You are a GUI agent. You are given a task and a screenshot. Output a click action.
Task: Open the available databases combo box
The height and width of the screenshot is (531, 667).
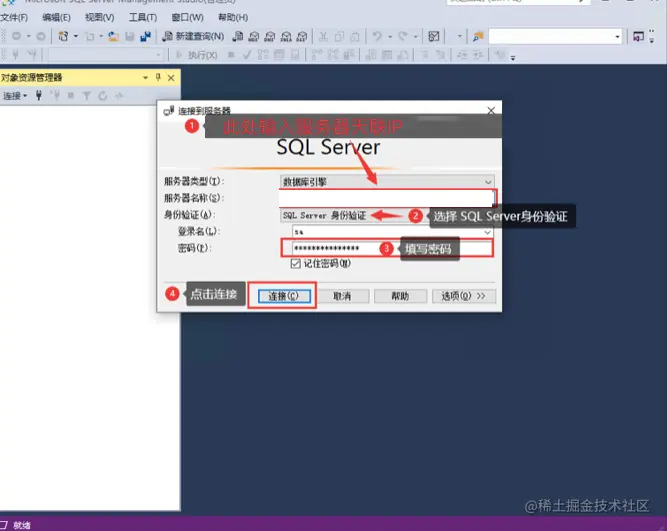(105, 55)
